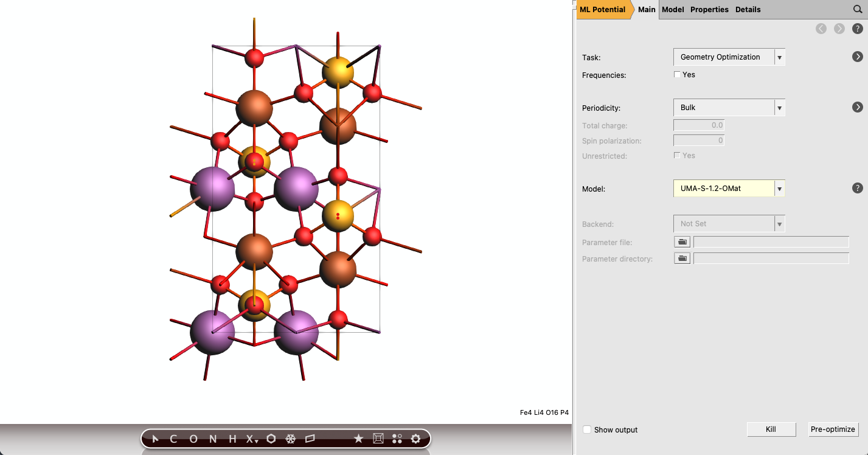Expand the Model UMA-S-1.2-OMat dropdown

pos(729,189)
